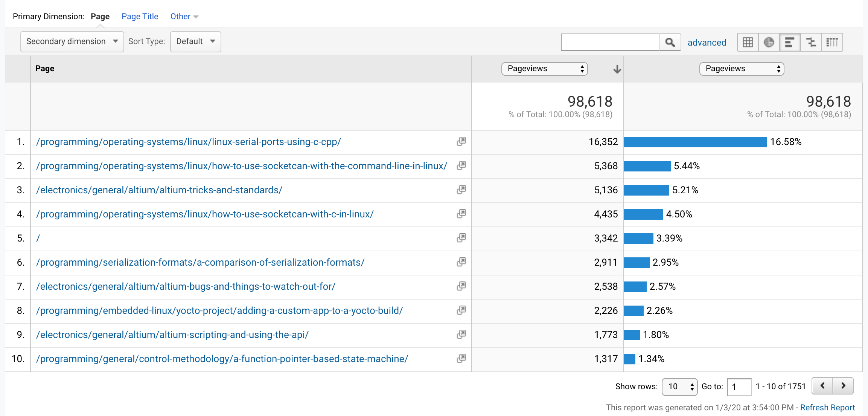Click the table search input field
868x416 pixels.
point(610,42)
